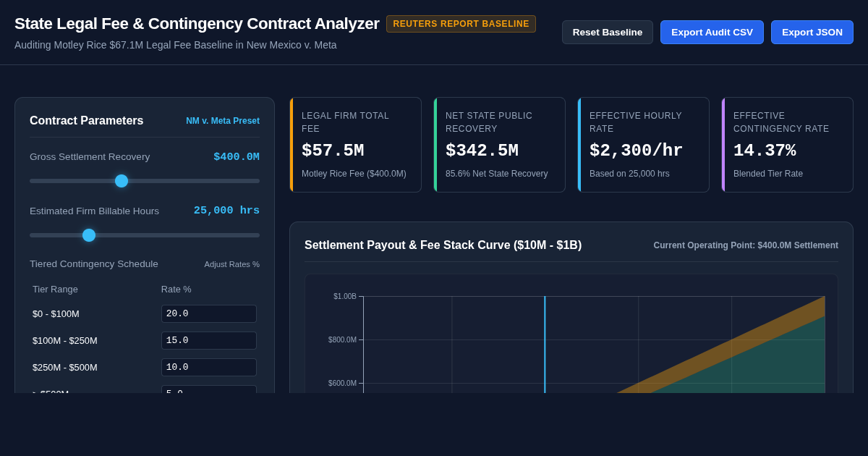Click the Contract Parameters panel heading
This screenshot has width=868, height=456.
pos(87,121)
